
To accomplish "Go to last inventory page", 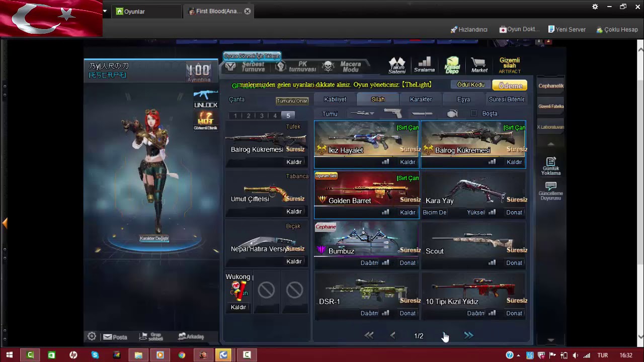I will point(468,335).
